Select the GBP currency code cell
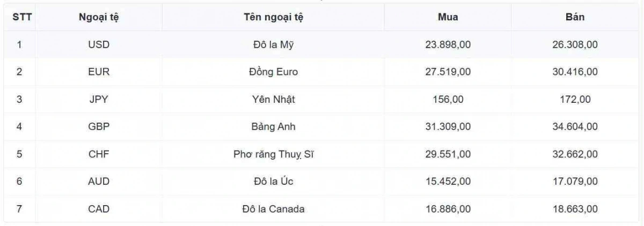The width and height of the screenshot is (644, 226). [x=99, y=127]
